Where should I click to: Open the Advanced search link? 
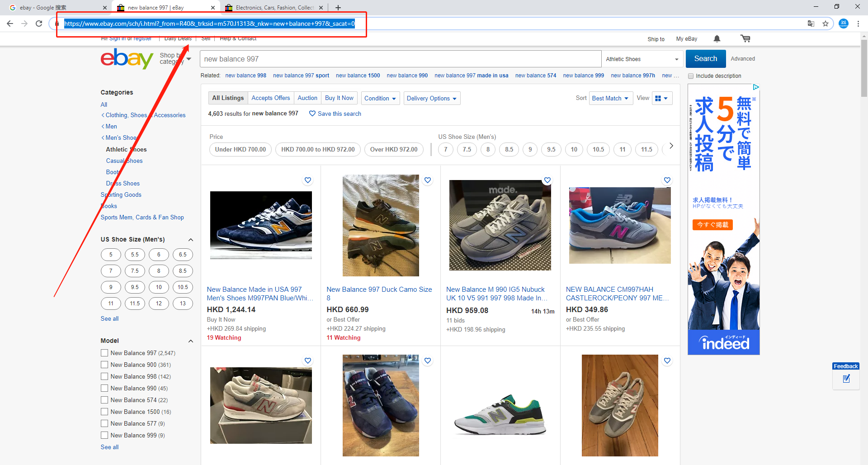pos(743,59)
